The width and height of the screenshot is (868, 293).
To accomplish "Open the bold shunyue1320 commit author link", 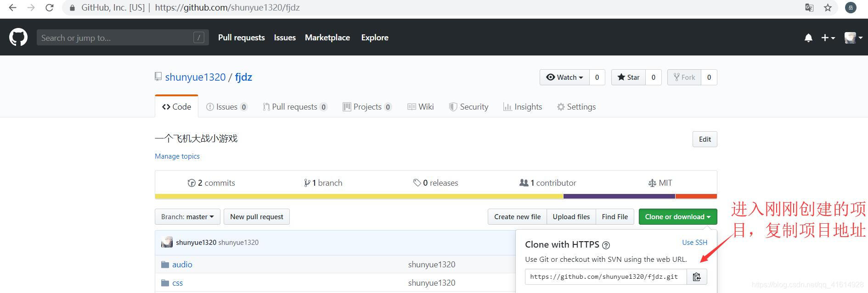I will [x=196, y=243].
